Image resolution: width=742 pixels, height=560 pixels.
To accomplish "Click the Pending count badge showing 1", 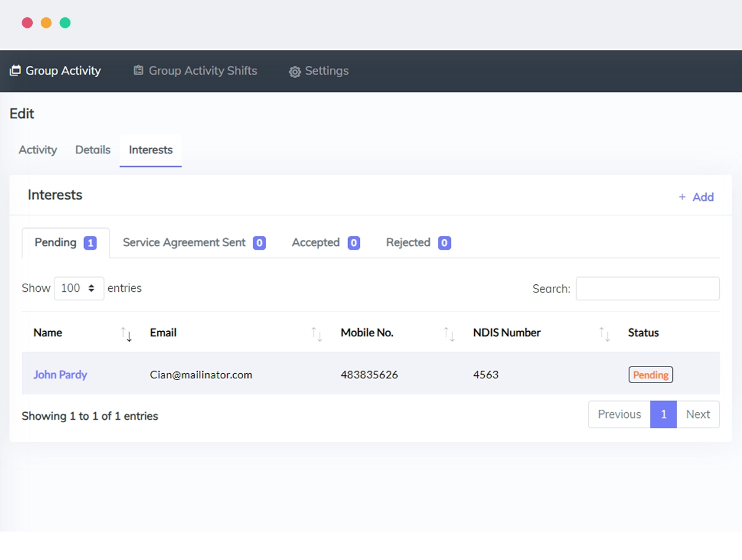I will click(90, 243).
